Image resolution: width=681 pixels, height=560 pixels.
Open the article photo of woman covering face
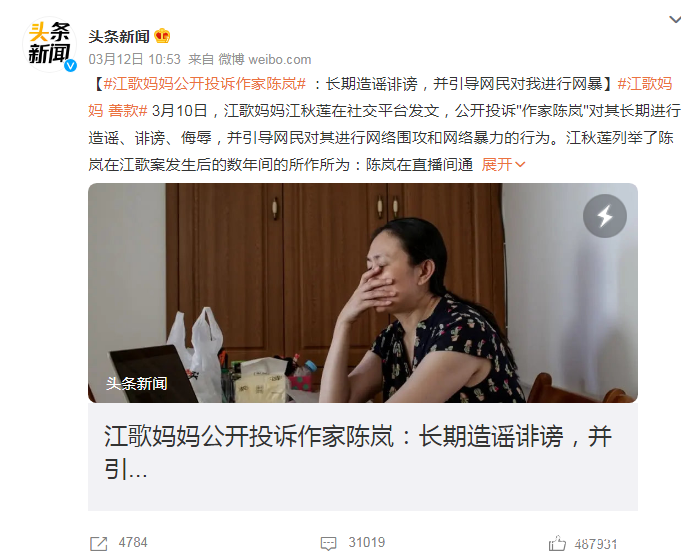[363, 293]
